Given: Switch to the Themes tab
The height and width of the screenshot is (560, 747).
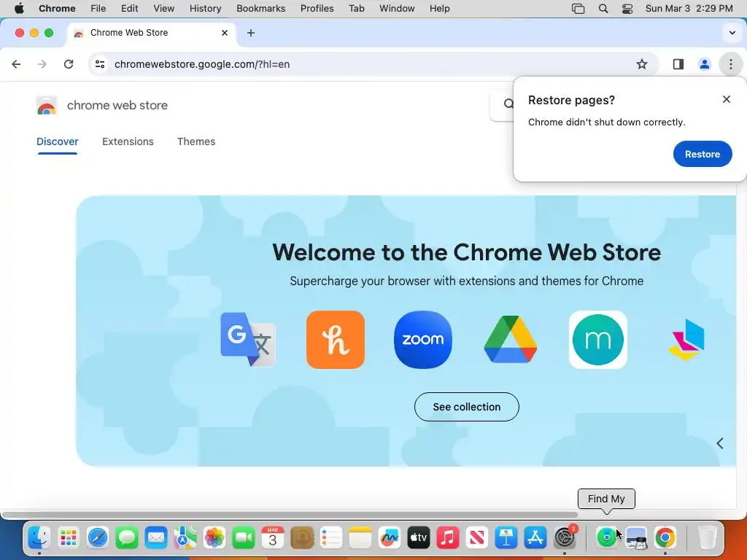Looking at the screenshot, I should [196, 141].
